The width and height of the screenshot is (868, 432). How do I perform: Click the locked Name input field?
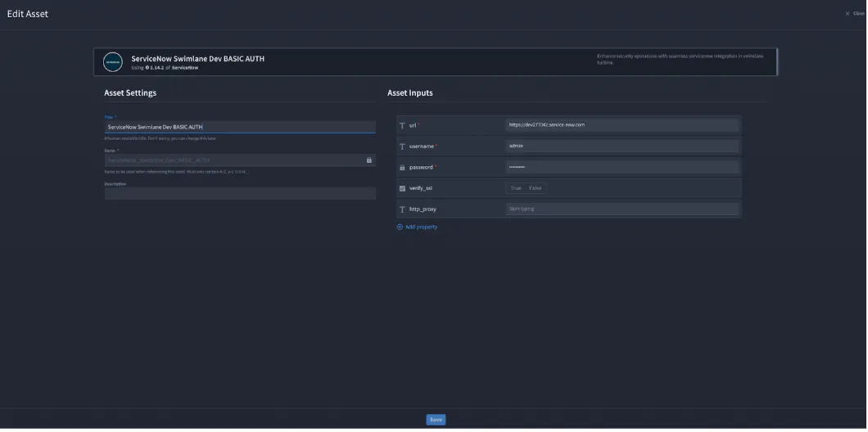coord(240,160)
